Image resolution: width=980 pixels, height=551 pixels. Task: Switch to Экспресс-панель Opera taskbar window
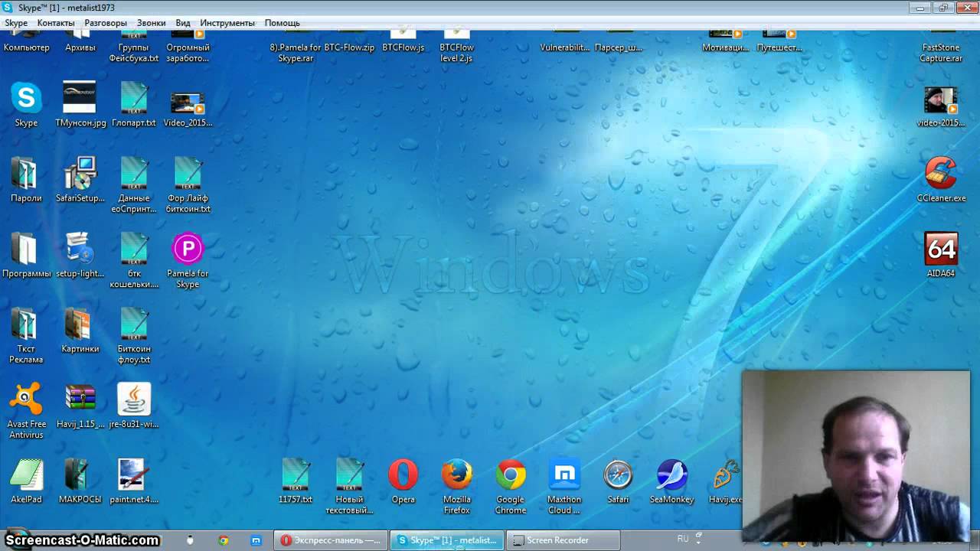(x=332, y=540)
